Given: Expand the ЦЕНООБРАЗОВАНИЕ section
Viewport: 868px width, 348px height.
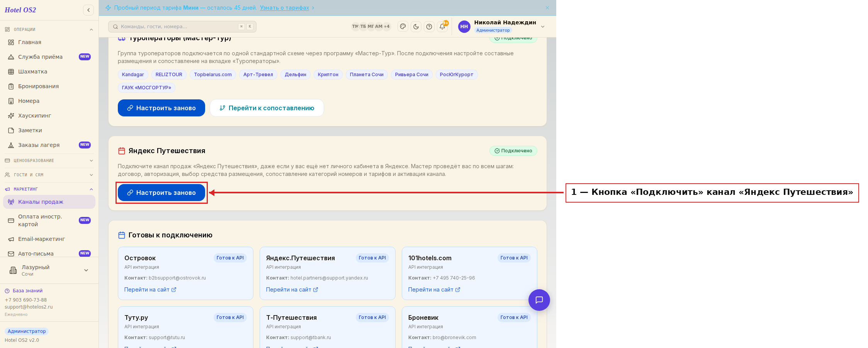Looking at the screenshot, I should pyautogui.click(x=49, y=160).
